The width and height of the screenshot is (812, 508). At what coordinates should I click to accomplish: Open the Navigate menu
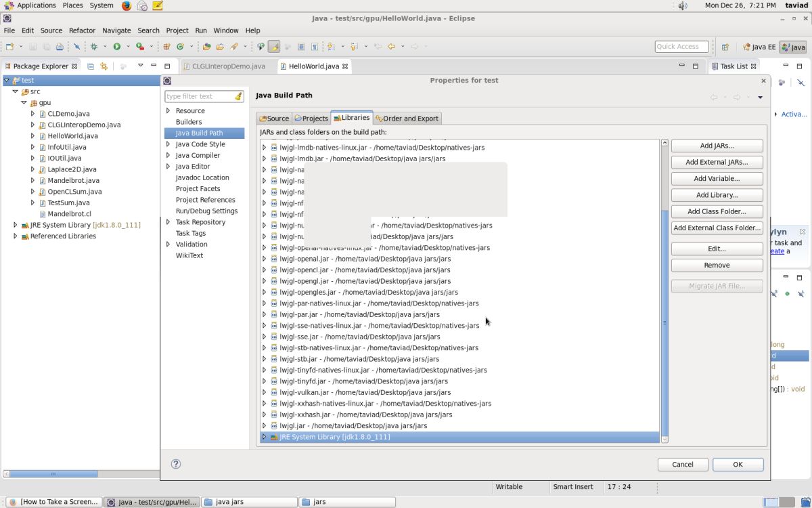[116, 30]
